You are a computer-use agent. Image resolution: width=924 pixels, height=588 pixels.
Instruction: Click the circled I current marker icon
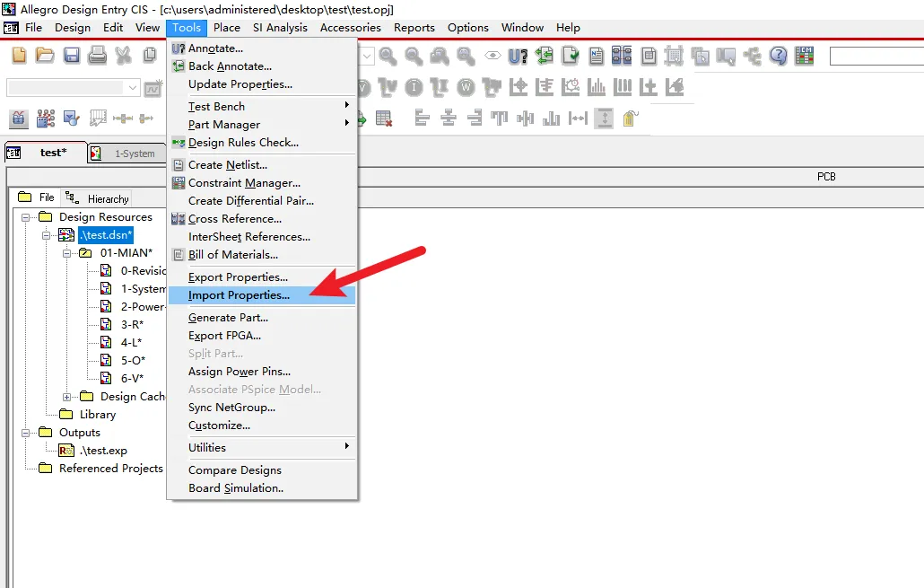point(414,88)
